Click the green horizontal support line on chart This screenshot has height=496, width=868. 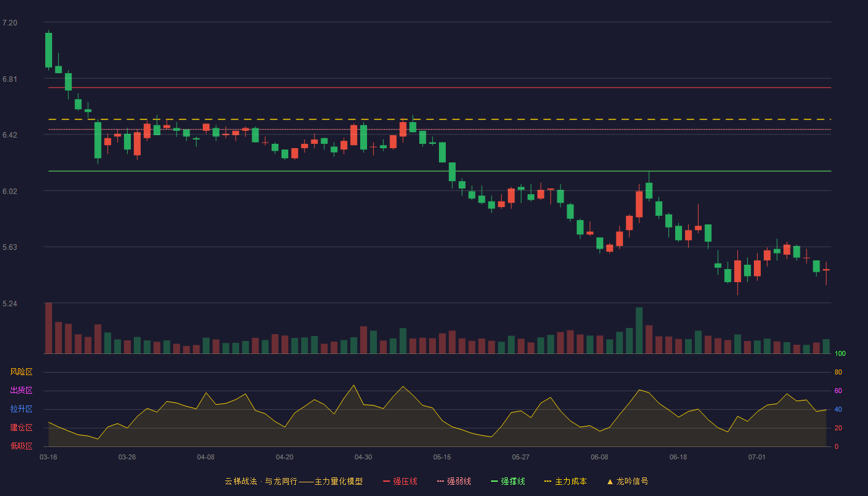pos(440,171)
